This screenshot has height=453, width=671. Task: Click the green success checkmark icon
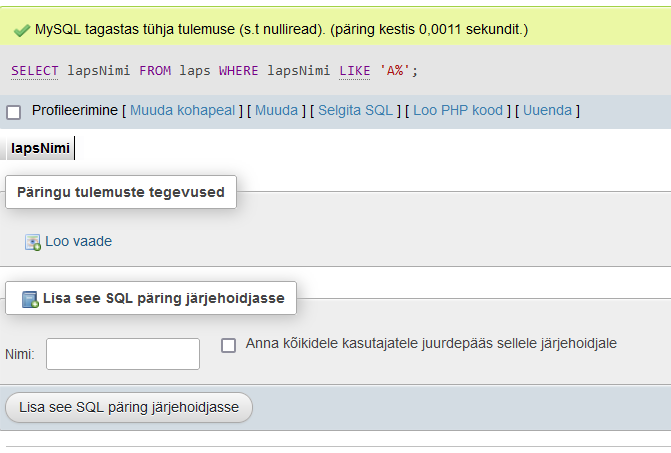(x=22, y=30)
